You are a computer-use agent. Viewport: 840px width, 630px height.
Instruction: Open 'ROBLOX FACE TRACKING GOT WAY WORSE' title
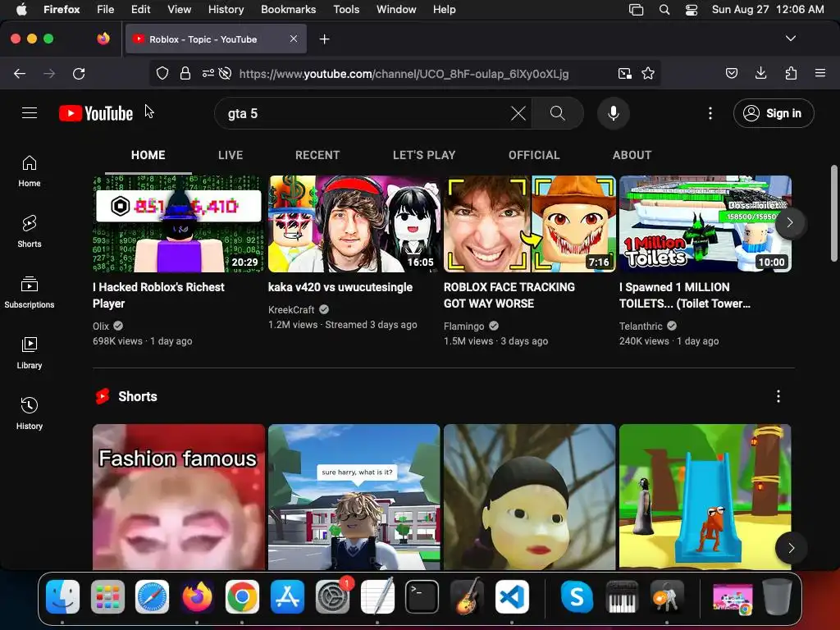pos(509,295)
